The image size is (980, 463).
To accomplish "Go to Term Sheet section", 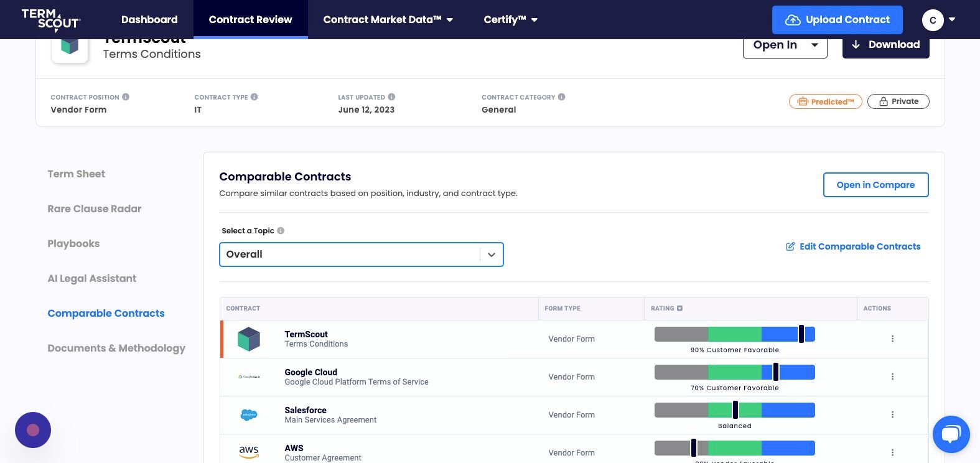I will click(77, 174).
